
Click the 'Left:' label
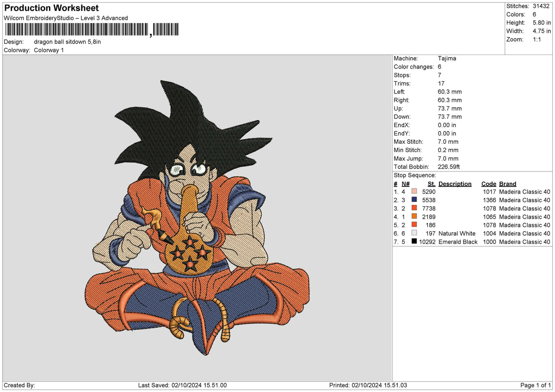tap(400, 92)
